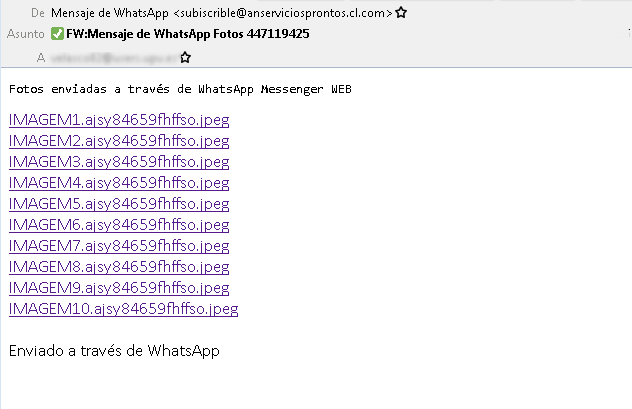Screen dimensions: 632x409
Task: Click the "Asunto" header label
Action: (x=27, y=34)
